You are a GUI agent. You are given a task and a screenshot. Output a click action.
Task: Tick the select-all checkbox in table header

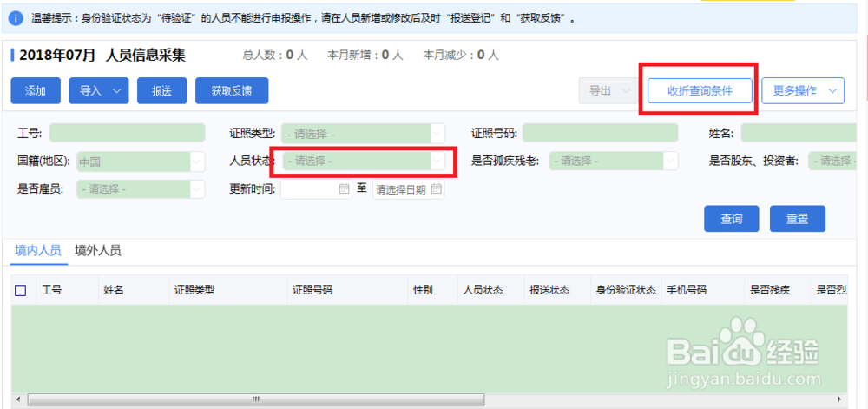tap(21, 290)
